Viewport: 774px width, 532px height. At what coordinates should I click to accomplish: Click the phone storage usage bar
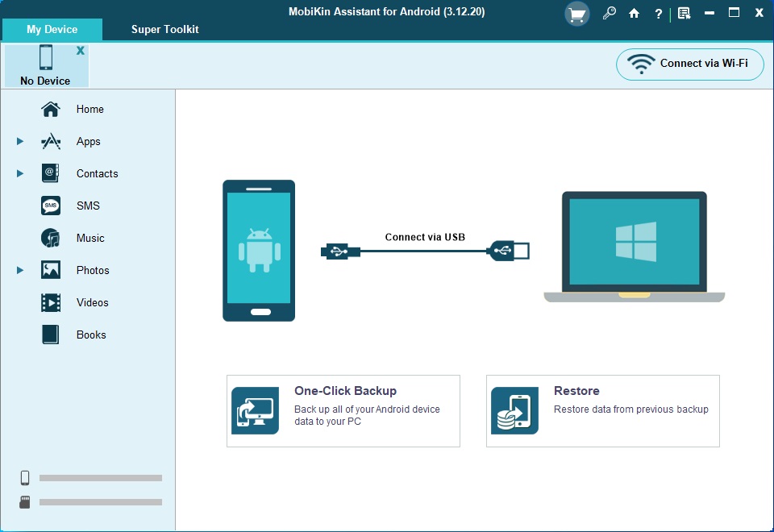100,478
